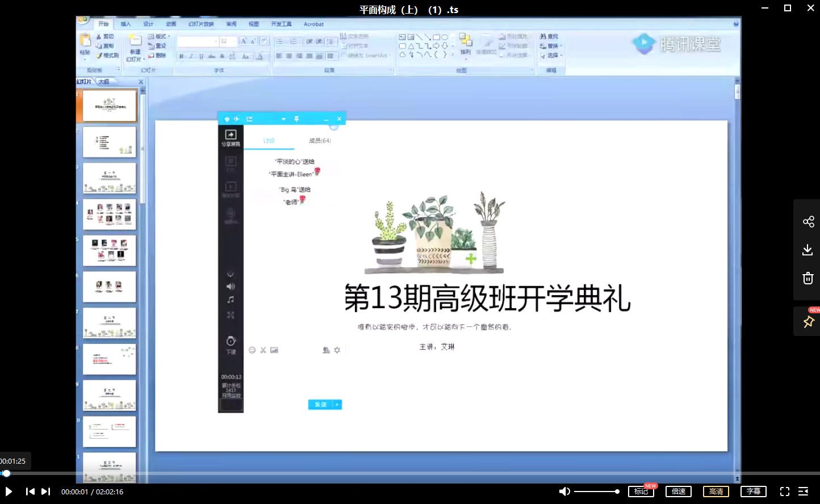Mute the video player audio
This screenshot has width=820, height=504.
click(564, 492)
